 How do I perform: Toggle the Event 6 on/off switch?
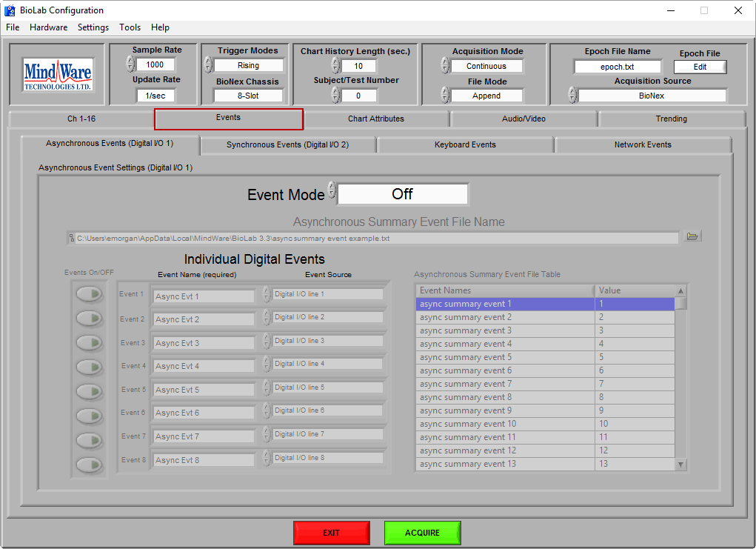coord(90,416)
